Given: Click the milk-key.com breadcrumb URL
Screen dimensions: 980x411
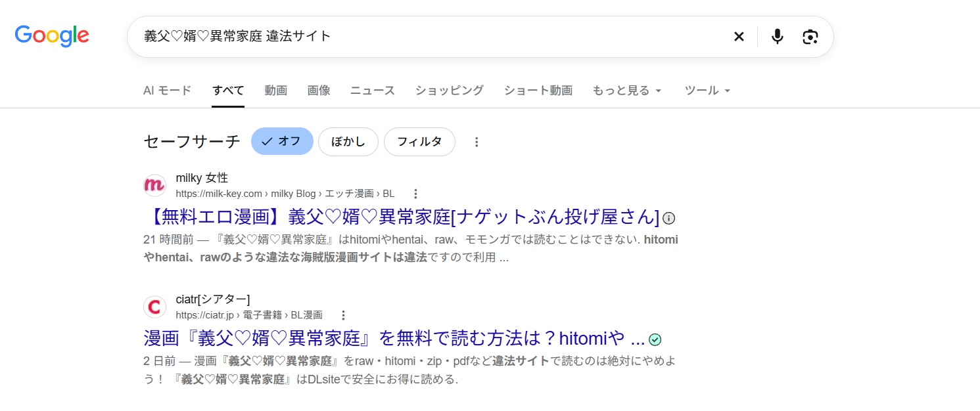Looking at the screenshot, I should [x=285, y=194].
